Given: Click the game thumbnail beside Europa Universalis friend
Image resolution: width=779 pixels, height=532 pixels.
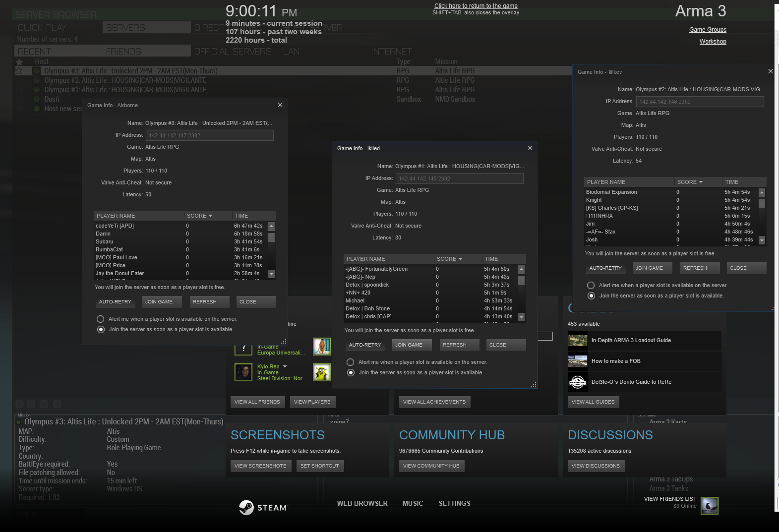Looking at the screenshot, I should pos(322,347).
